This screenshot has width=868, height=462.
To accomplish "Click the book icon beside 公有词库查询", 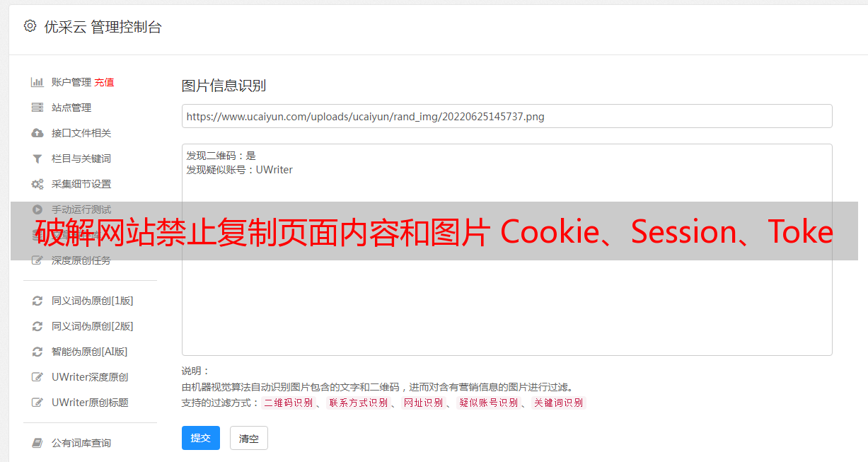I will click(37, 443).
